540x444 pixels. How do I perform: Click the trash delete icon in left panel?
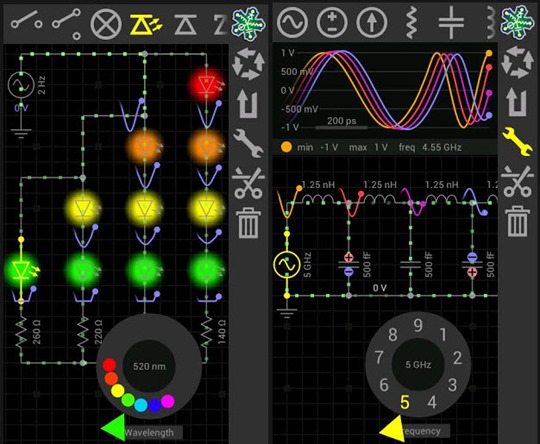248,223
